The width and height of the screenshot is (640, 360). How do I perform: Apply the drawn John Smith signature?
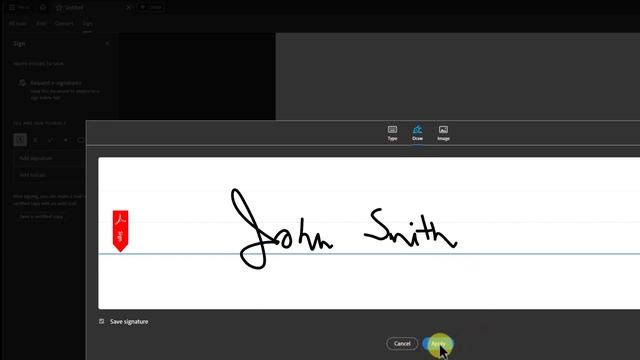(x=438, y=344)
